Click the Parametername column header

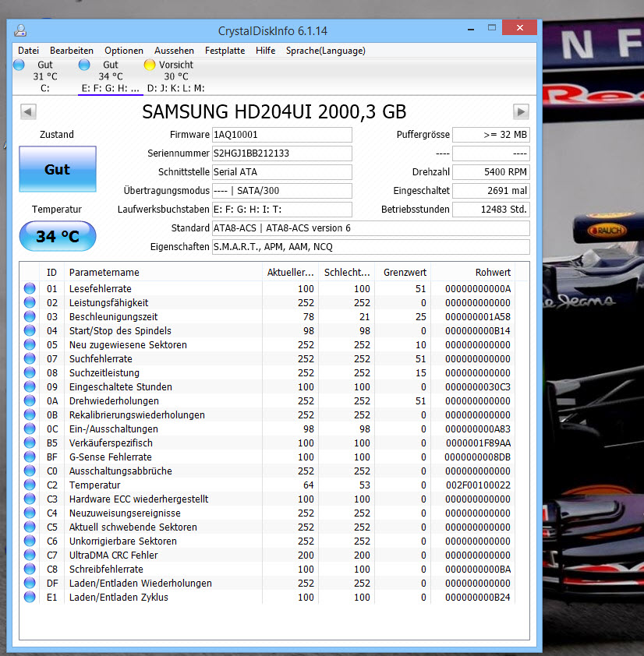(x=163, y=273)
